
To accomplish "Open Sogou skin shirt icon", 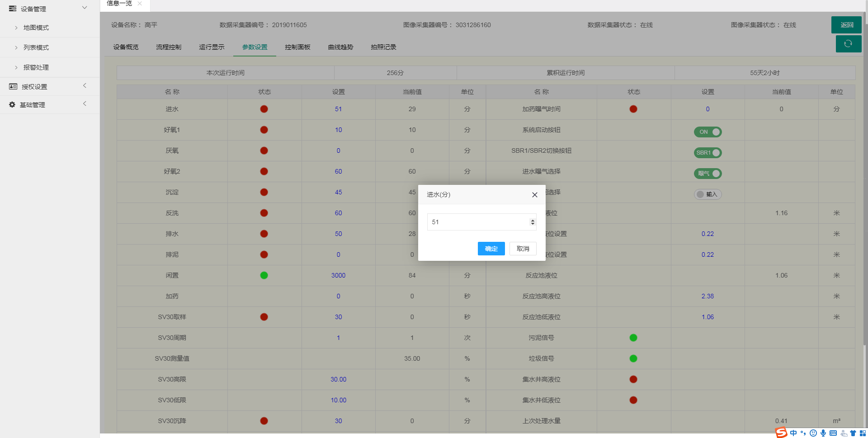I will (853, 433).
